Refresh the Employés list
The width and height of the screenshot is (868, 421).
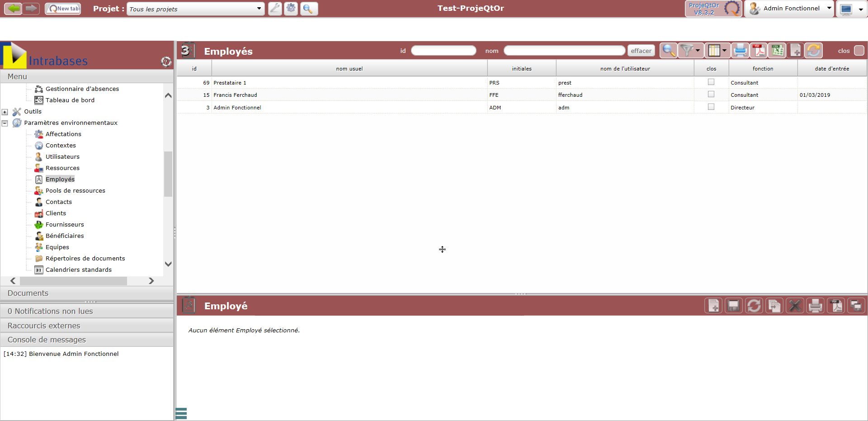coord(813,51)
